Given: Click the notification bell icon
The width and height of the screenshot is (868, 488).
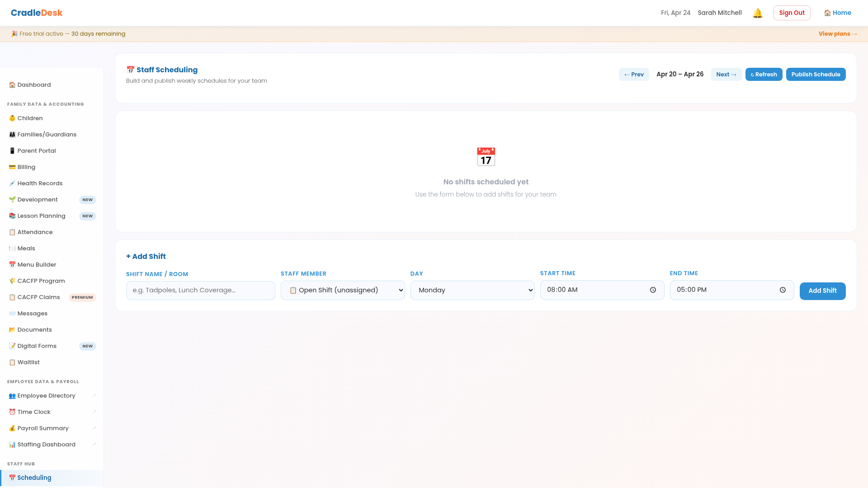Looking at the screenshot, I should tap(757, 13).
